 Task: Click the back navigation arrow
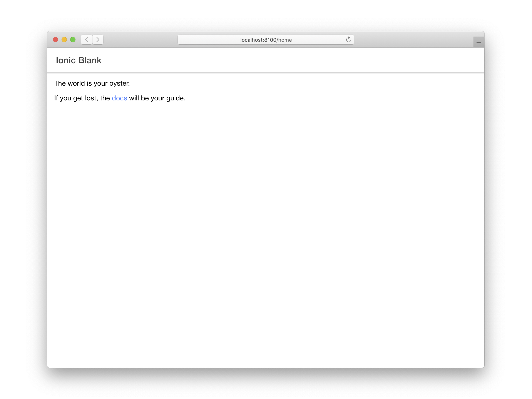[86, 40]
